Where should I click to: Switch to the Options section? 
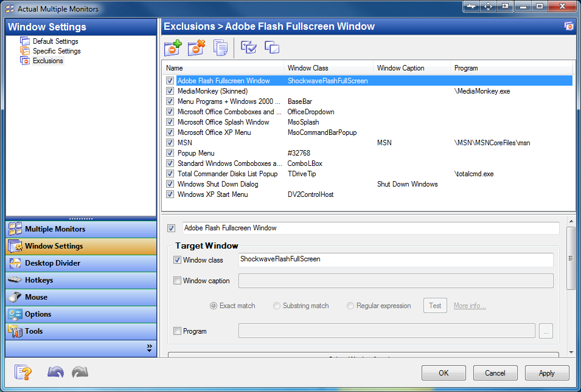[x=81, y=314]
